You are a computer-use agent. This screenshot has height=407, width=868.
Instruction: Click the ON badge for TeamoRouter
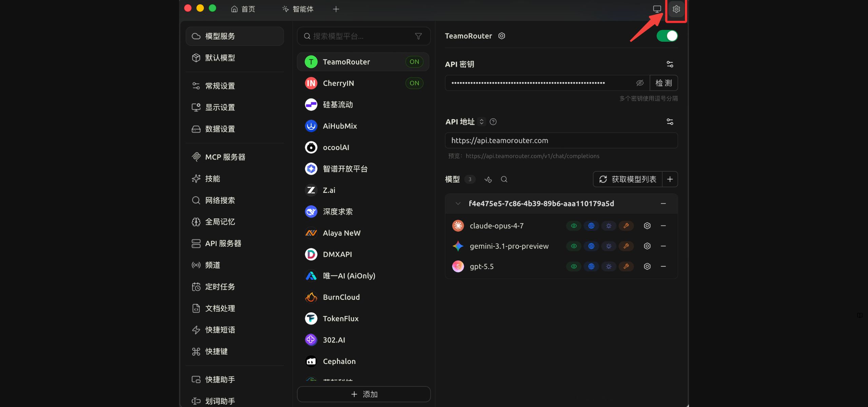click(414, 62)
